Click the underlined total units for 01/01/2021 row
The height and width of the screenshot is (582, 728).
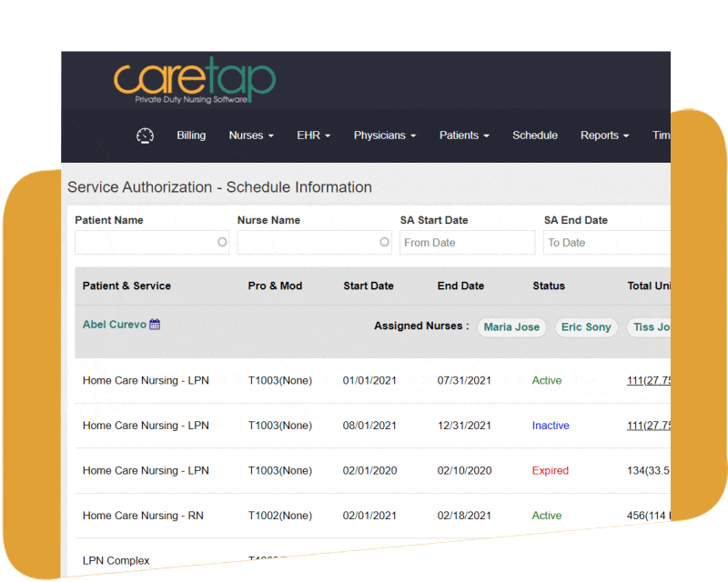click(x=649, y=381)
